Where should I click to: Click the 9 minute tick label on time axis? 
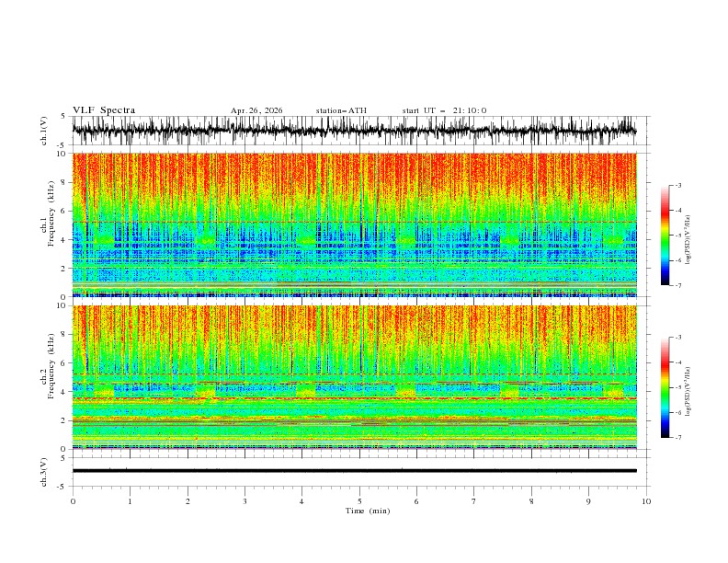pyautogui.click(x=588, y=501)
